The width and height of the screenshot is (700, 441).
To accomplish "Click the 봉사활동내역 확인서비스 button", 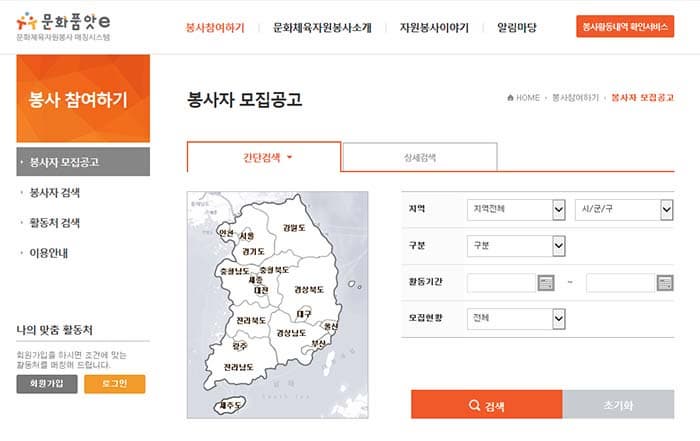I will [625, 26].
